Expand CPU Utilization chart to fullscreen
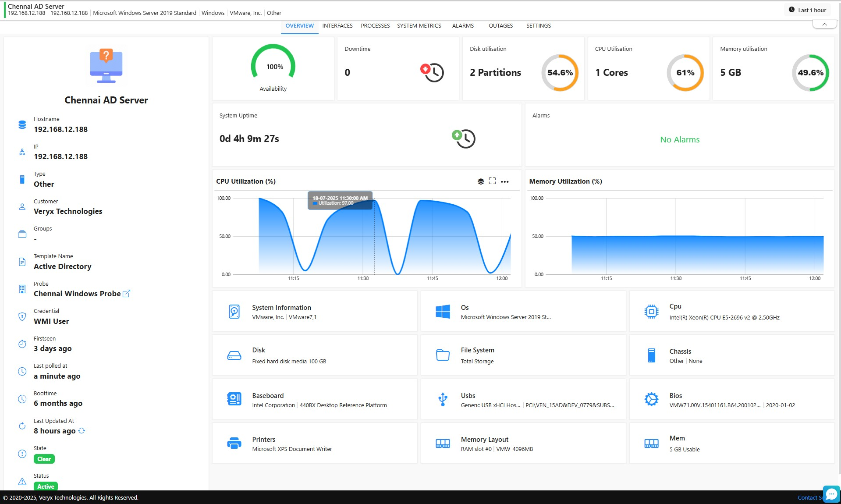The image size is (841, 504). pos(492,181)
